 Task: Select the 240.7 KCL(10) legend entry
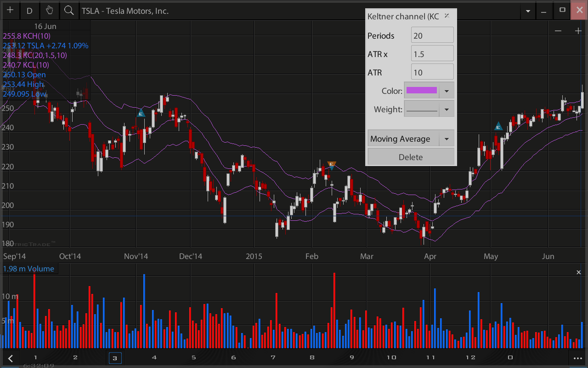pos(26,65)
